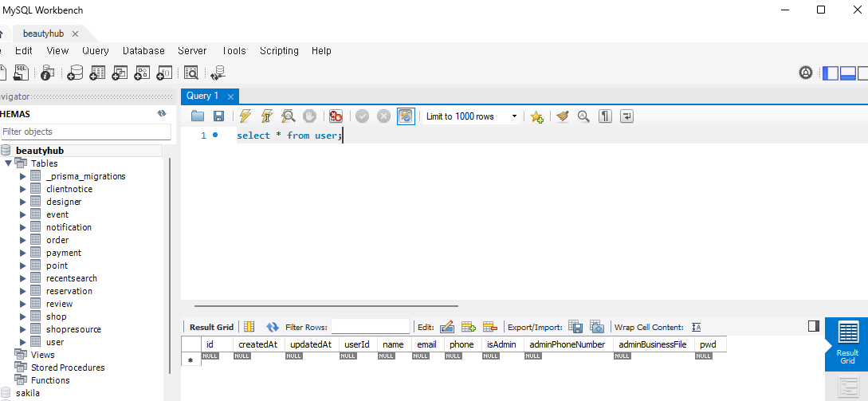Commit the transaction checkmark icon

pyautogui.click(x=362, y=116)
